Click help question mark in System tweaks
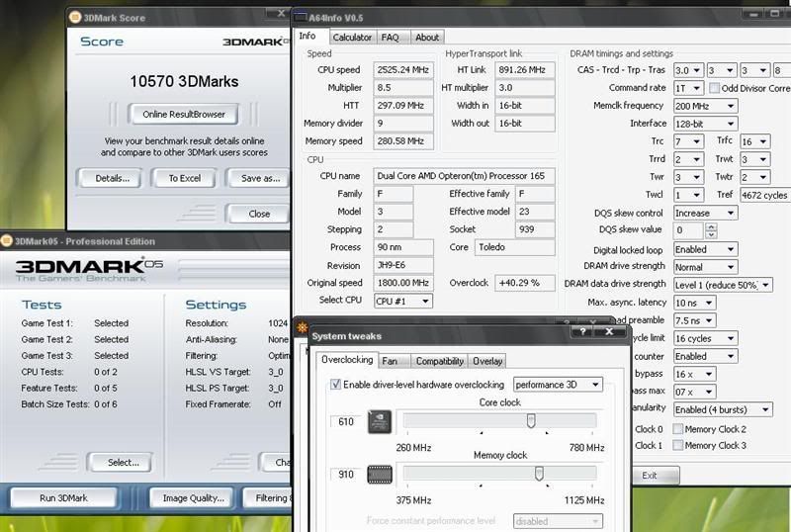Image resolution: width=791 pixels, height=532 pixels. pos(582,331)
